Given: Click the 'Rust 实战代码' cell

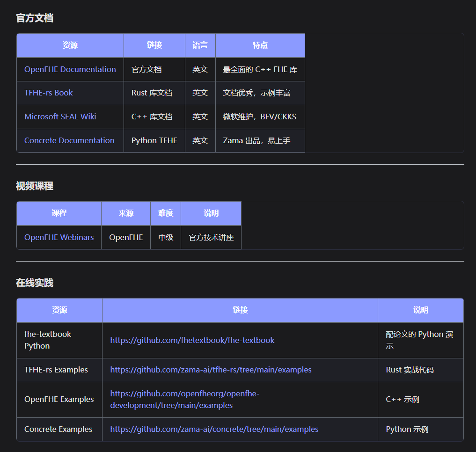Looking at the screenshot, I should (421, 370).
